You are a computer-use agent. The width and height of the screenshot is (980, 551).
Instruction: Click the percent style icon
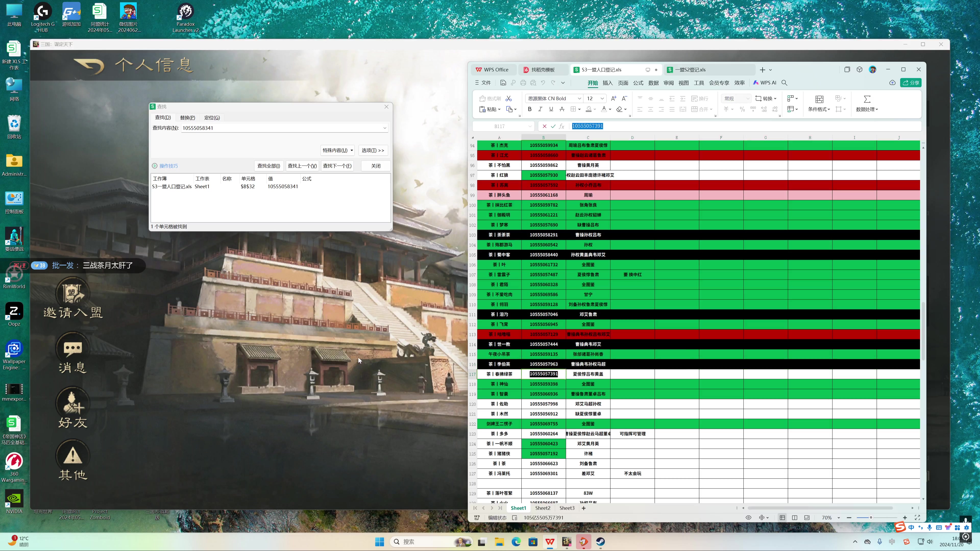[742, 109]
